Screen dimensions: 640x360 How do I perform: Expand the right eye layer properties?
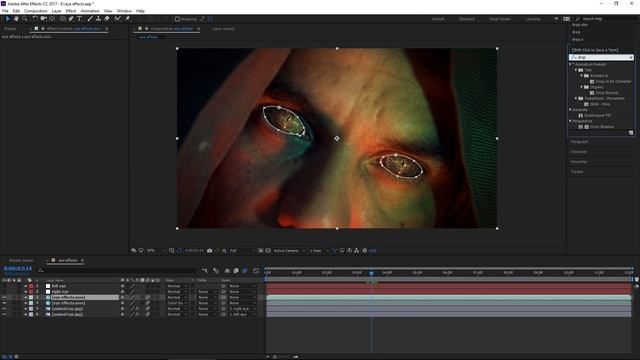pos(25,292)
